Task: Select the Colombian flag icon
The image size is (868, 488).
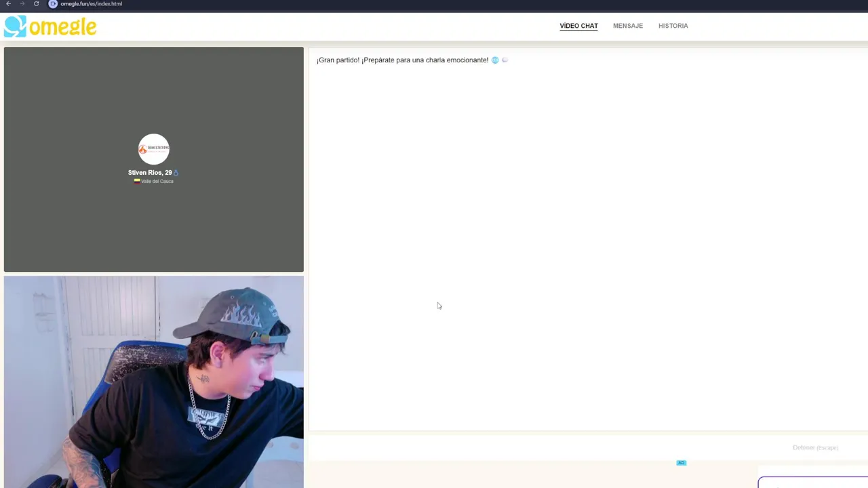Action: tap(137, 181)
